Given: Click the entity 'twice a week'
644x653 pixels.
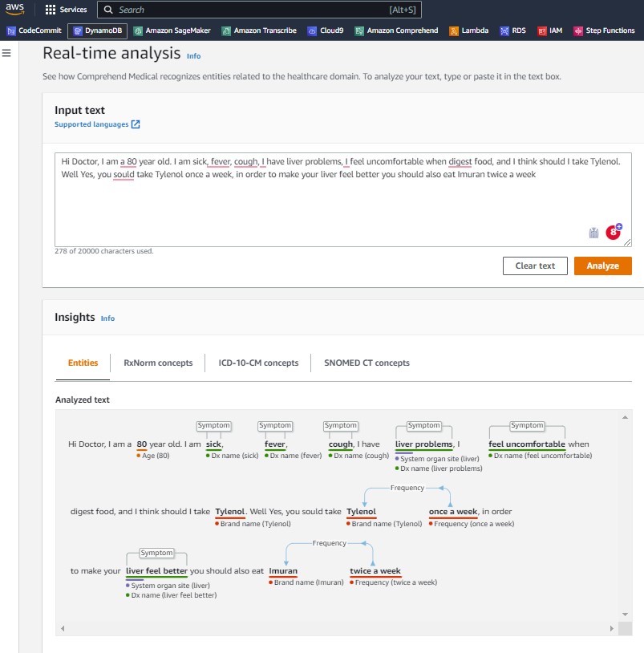Looking at the screenshot, I should coord(375,571).
